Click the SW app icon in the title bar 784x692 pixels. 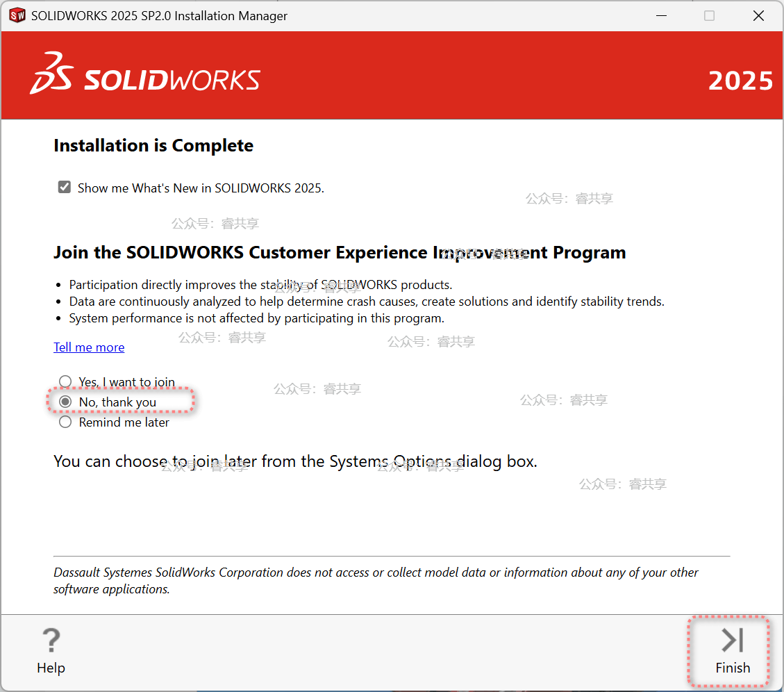point(17,15)
